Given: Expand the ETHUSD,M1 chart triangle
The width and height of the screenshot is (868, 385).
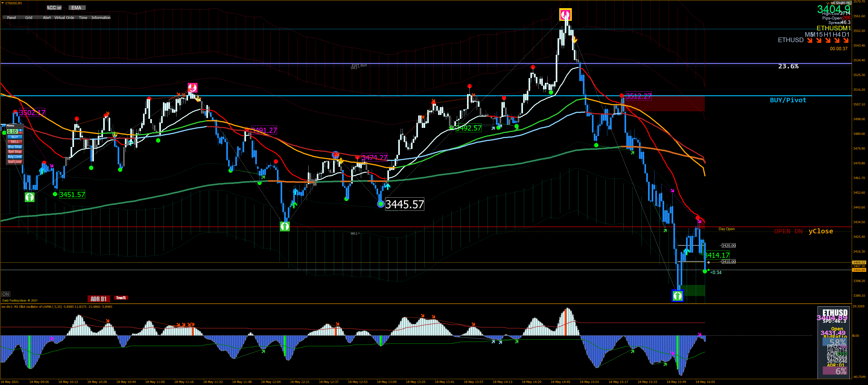Looking at the screenshot, I should point(3,3).
